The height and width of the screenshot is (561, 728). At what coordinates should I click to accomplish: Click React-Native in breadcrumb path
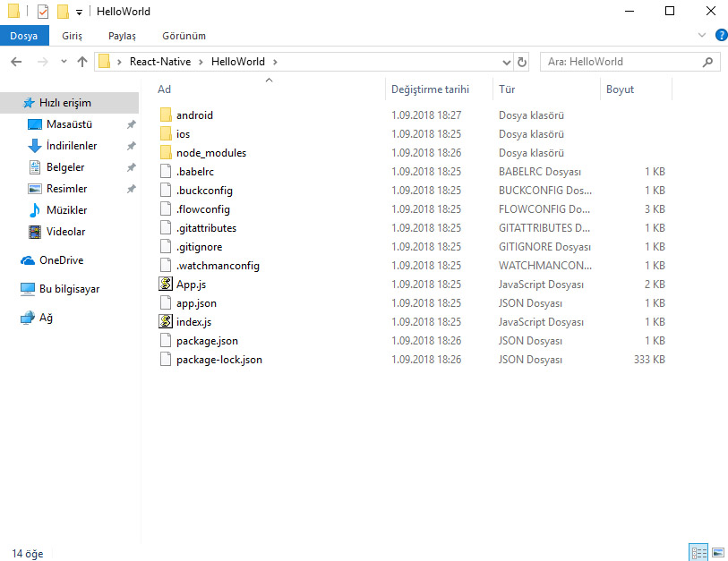coord(167,62)
